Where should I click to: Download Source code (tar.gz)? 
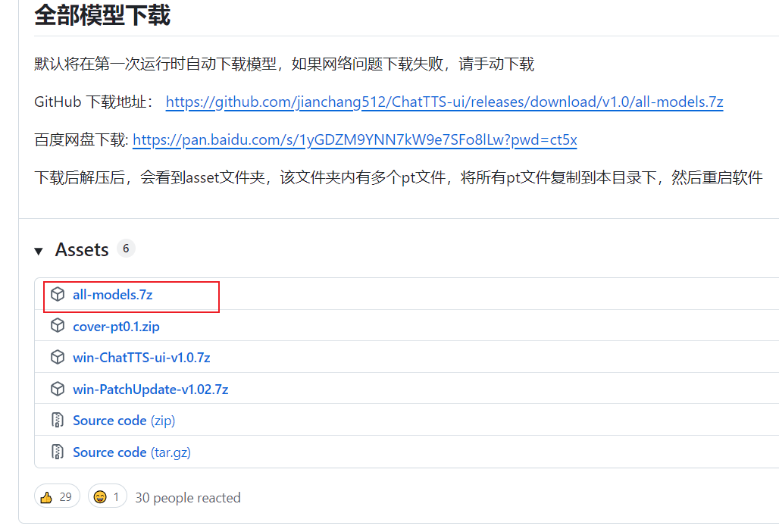(x=132, y=452)
